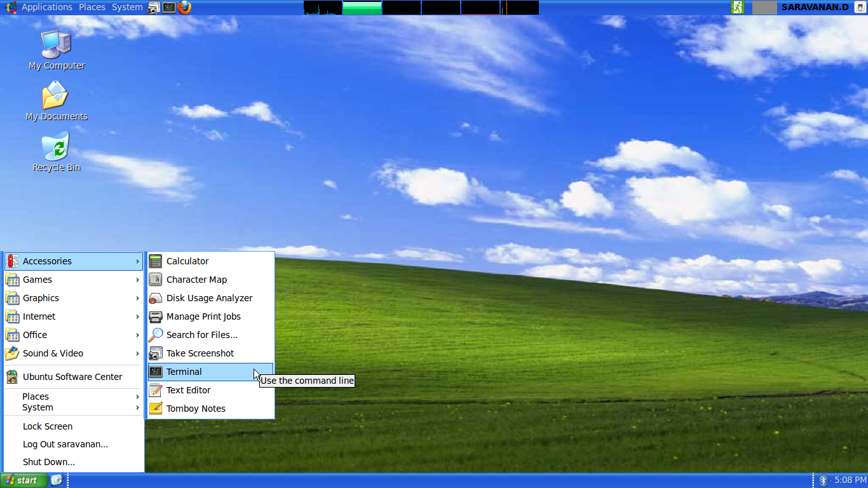Click the Sound & Video category icon
Image resolution: width=868 pixels, height=488 pixels.
click(12, 353)
